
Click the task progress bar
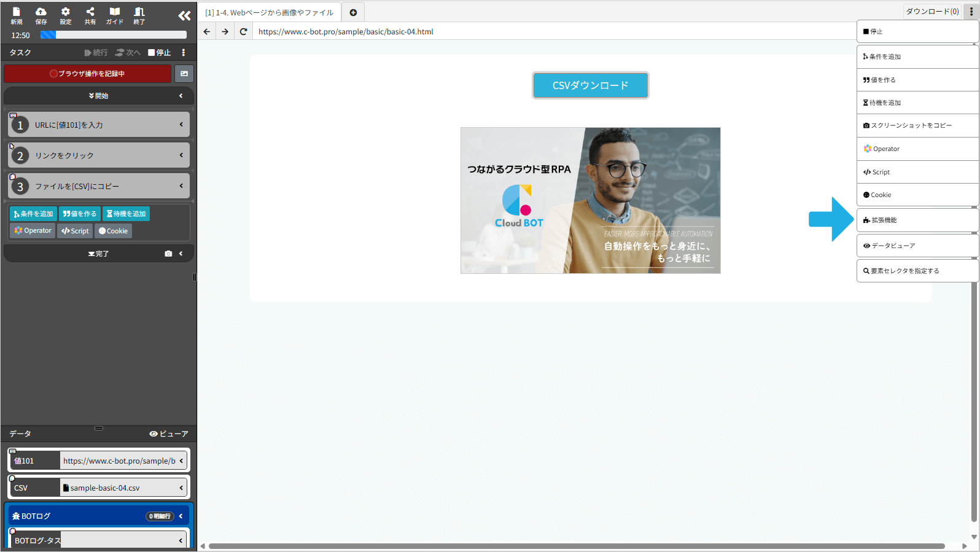(114, 35)
